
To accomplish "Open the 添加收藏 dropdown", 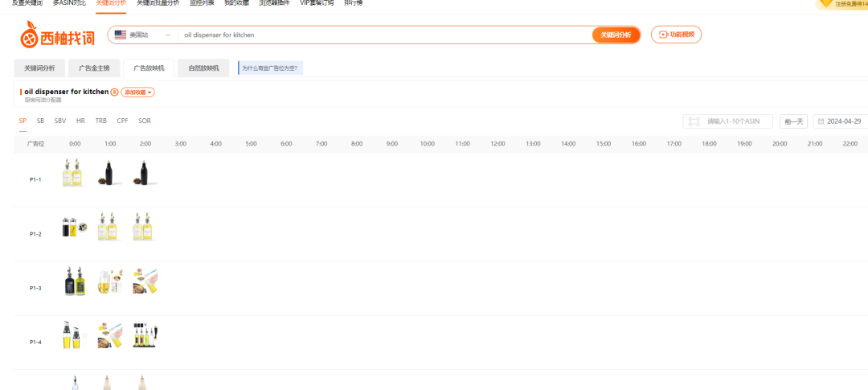I will pyautogui.click(x=137, y=92).
